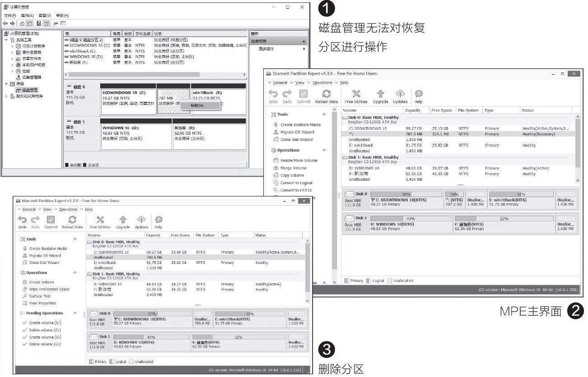
Task: Select the *: (NTFS) 787.0 MB block in Disk 0 map
Action: (x=454, y=199)
